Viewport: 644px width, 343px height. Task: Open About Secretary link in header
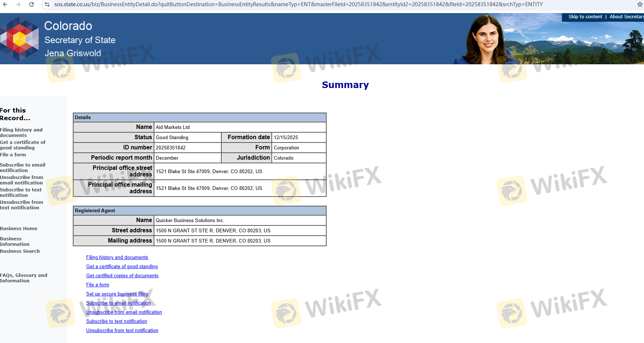(626, 17)
